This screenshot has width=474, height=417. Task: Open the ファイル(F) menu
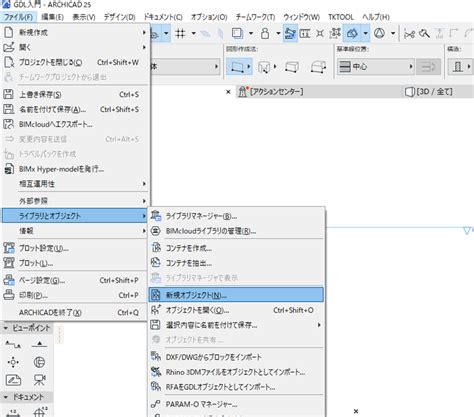click(x=18, y=17)
